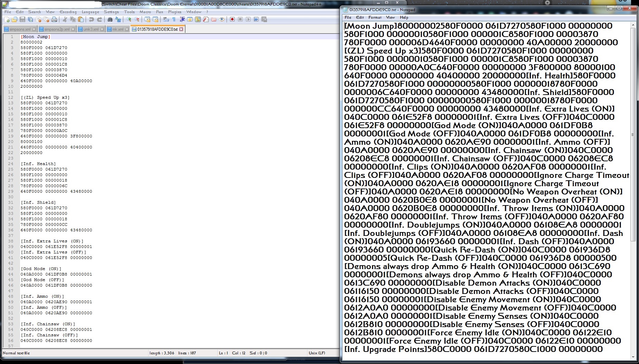The image size is (639, 364).
Task: Close the mk.xml tab
Action: click(x=127, y=29)
